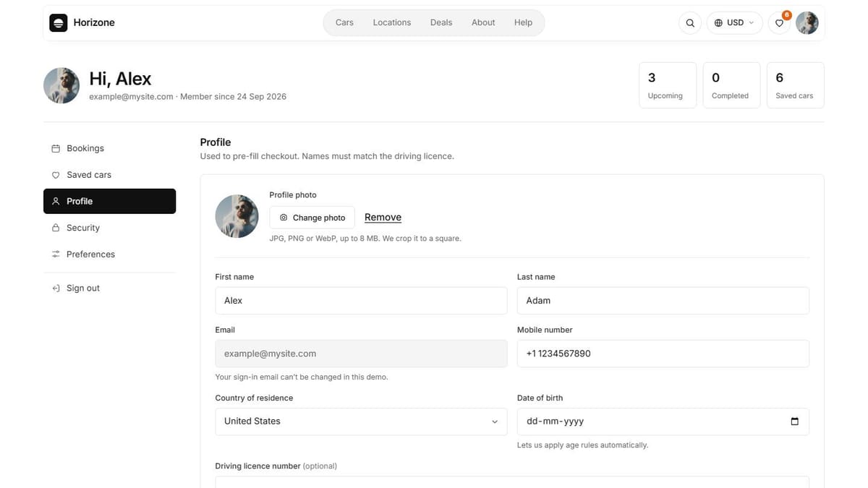Click the Completed bookings stat card
This screenshot has height=488, width=868.
click(x=731, y=85)
